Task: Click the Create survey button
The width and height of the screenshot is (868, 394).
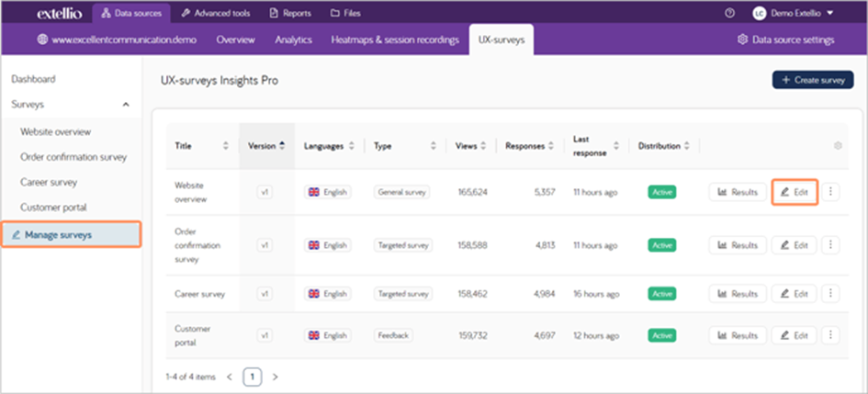Action: (812, 80)
